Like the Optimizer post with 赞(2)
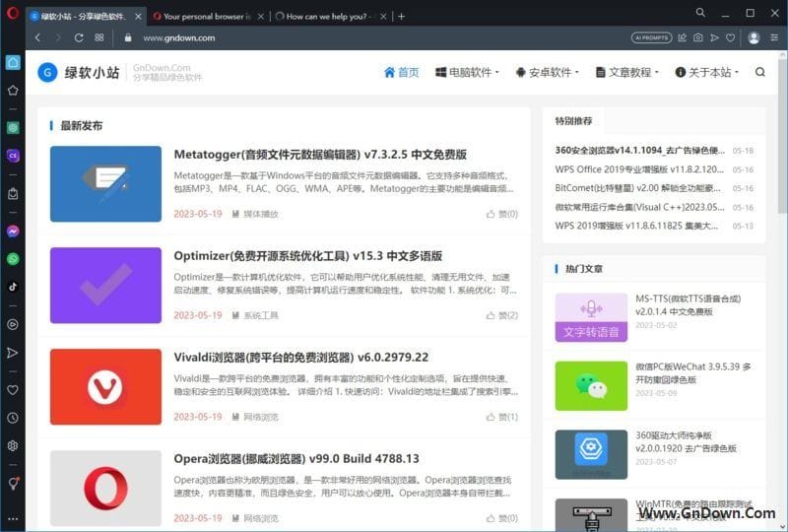Screen dimensions: 788x532 pos(502,315)
